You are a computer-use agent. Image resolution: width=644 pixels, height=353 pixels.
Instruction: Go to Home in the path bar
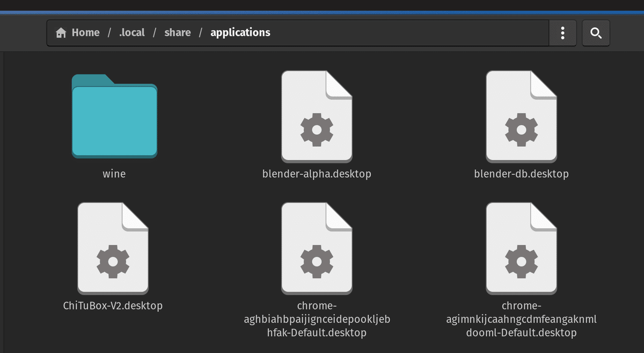coord(78,33)
